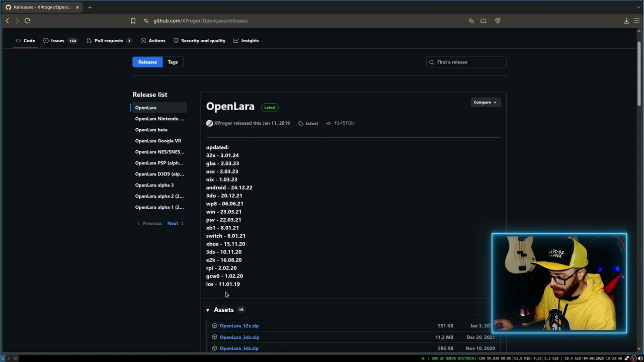This screenshot has width=644, height=362.
Task: Go to the Next page of releases
Action: point(175,223)
